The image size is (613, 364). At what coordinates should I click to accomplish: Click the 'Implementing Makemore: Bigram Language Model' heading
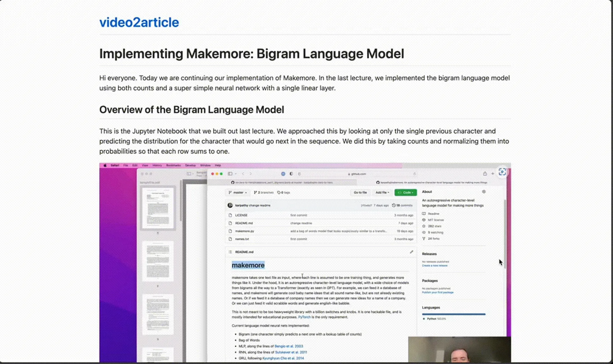(252, 54)
